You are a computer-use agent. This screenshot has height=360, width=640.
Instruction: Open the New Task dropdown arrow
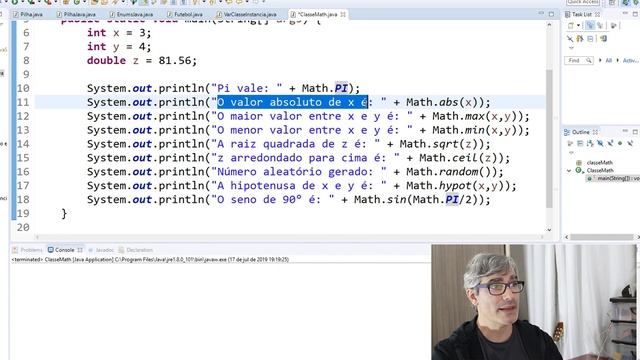578,26
